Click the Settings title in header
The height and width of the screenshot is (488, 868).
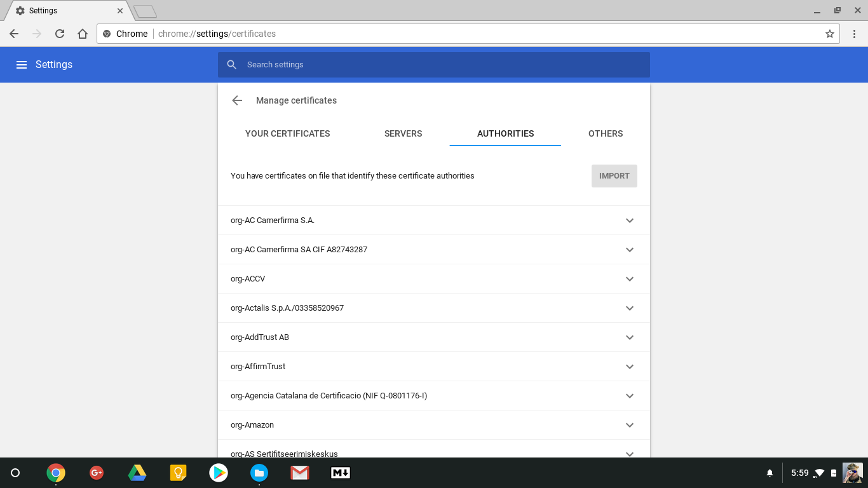(54, 65)
